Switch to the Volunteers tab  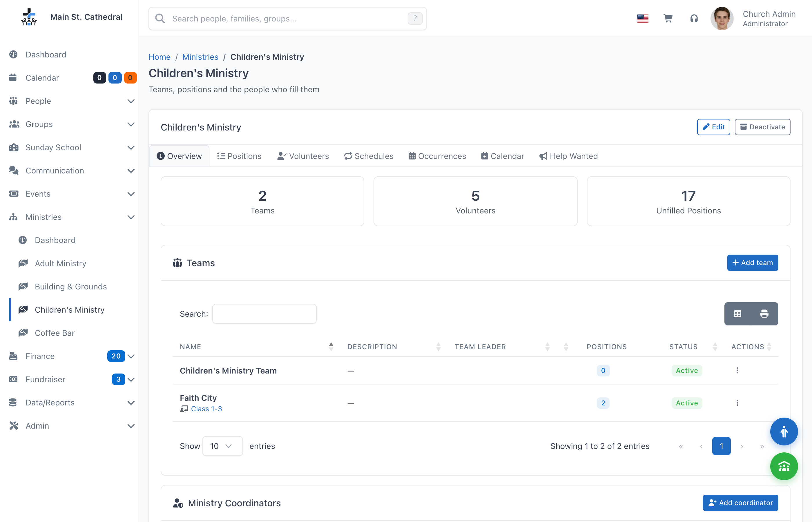click(x=303, y=156)
